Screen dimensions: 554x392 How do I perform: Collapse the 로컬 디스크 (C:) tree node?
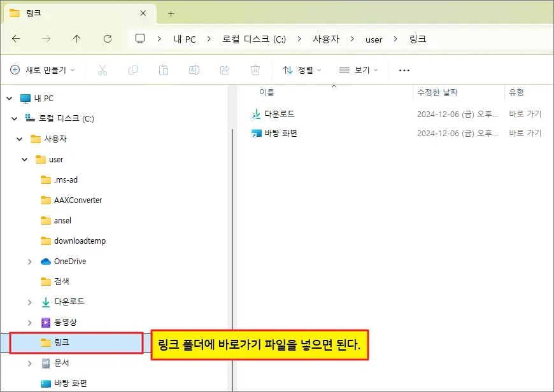tap(15, 118)
